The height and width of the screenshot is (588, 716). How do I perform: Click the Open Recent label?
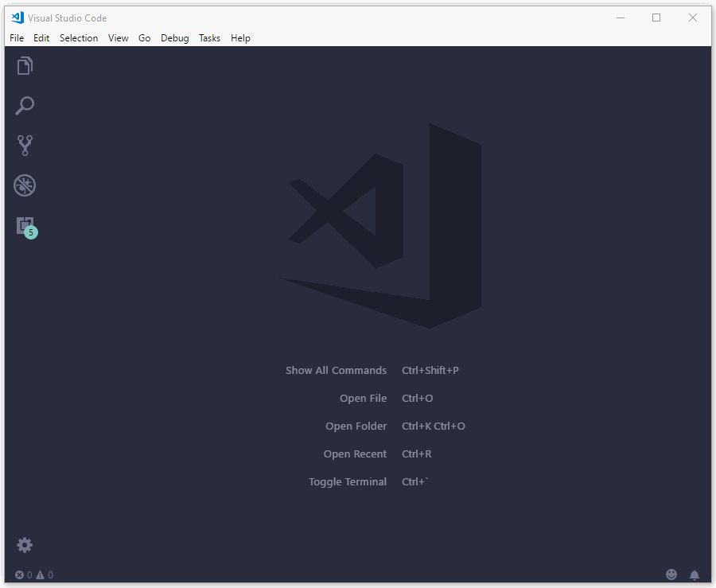pyautogui.click(x=356, y=454)
